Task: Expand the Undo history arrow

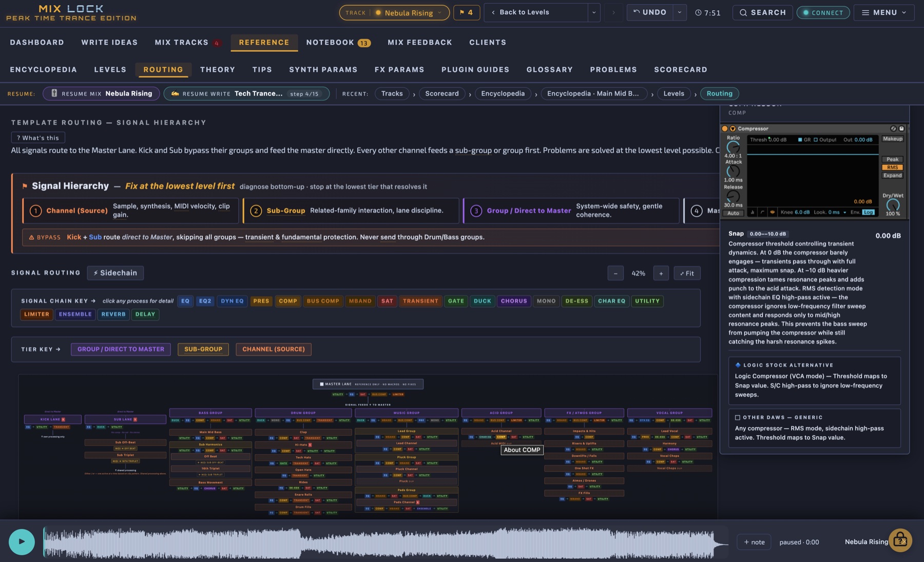Action: click(x=679, y=12)
